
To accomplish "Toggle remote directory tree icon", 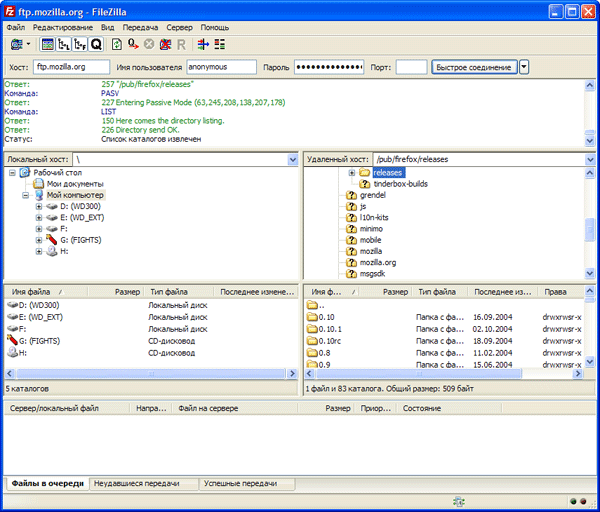I will tap(80, 44).
